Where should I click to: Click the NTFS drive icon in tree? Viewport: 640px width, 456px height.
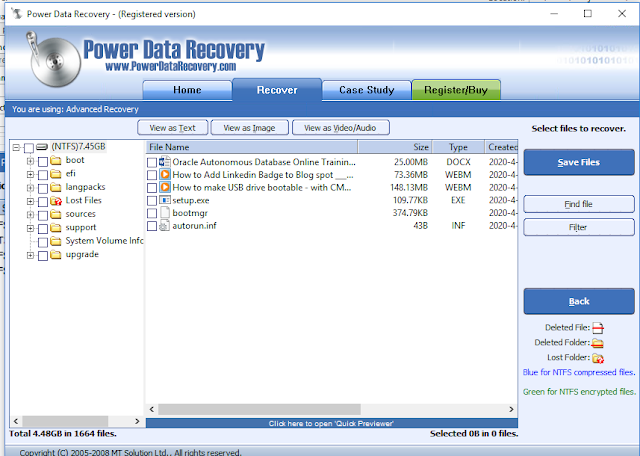[x=42, y=147]
